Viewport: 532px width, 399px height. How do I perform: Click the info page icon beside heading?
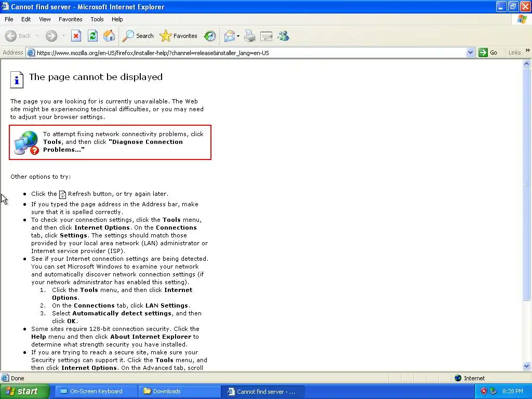17,79
